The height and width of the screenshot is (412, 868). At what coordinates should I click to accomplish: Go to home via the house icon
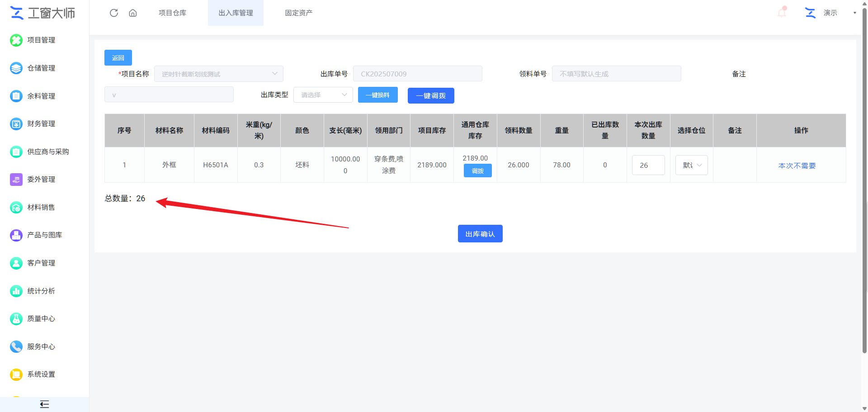tap(133, 13)
